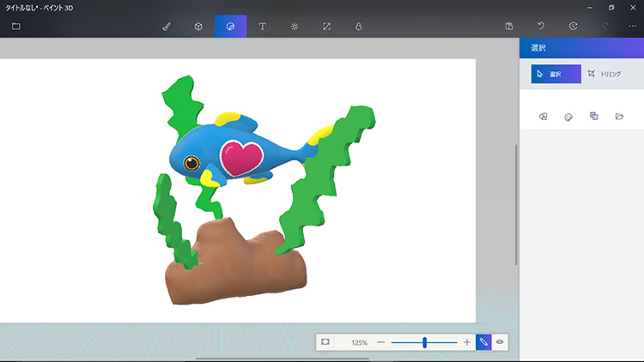Open the Effects sun icon
The image size is (644, 362).
coord(295,27)
